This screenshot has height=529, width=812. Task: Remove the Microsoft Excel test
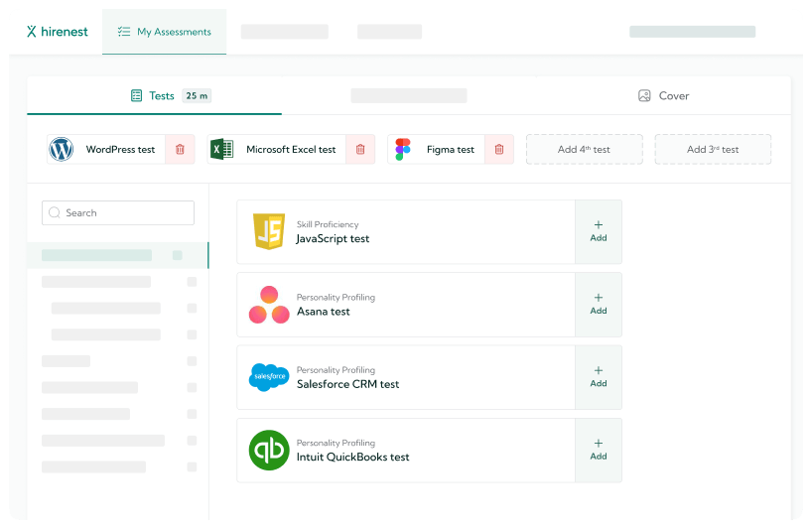pos(360,149)
